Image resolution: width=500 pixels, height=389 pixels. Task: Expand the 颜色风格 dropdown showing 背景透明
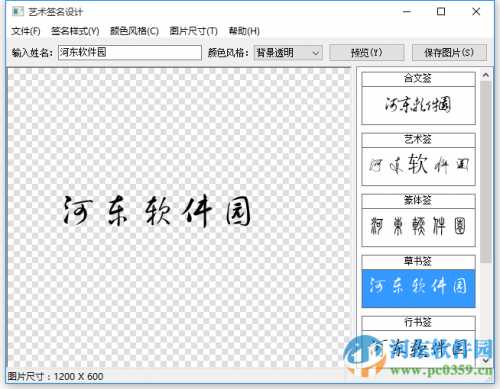click(x=288, y=52)
